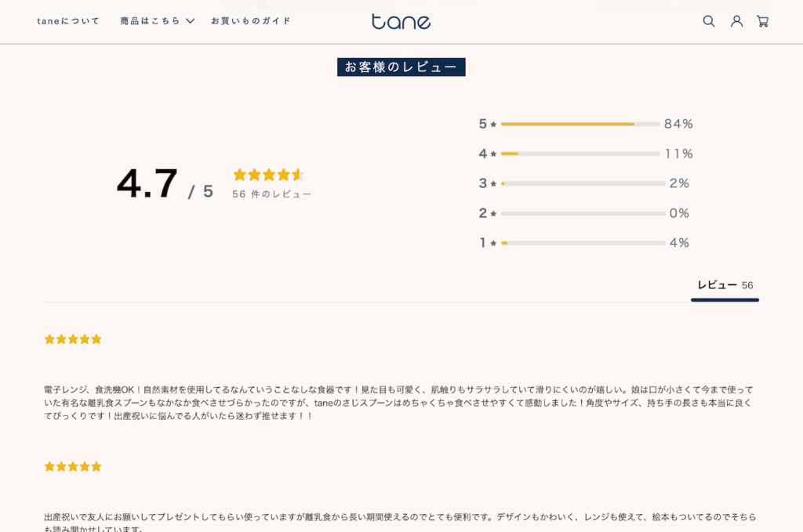This screenshot has height=532, width=803.
Task: Open the search magnifier icon
Action: click(x=709, y=21)
